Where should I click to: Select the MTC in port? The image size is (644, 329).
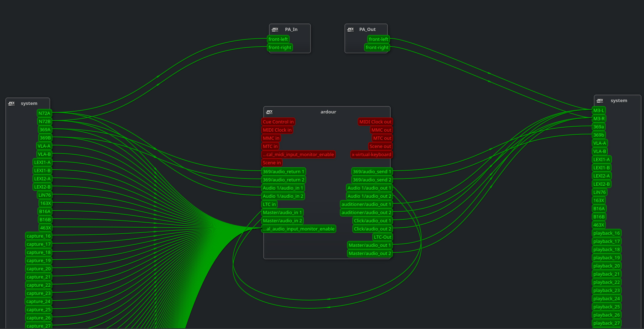[270, 147]
